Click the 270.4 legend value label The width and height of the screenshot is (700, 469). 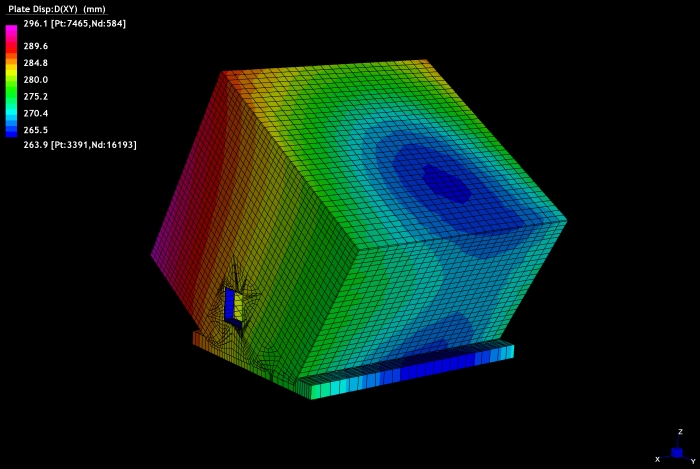36,113
